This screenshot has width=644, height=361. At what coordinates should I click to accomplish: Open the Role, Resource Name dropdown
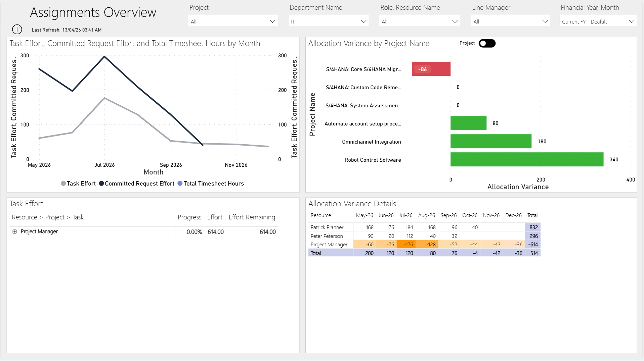click(420, 21)
